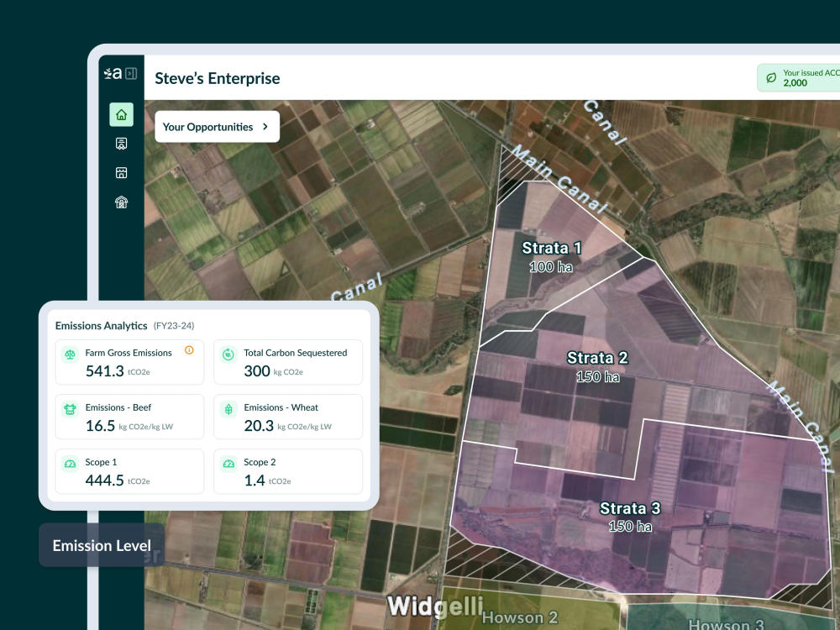The image size is (840, 630).
Task: Click the Howson 2 paddock label
Action: pyautogui.click(x=520, y=617)
